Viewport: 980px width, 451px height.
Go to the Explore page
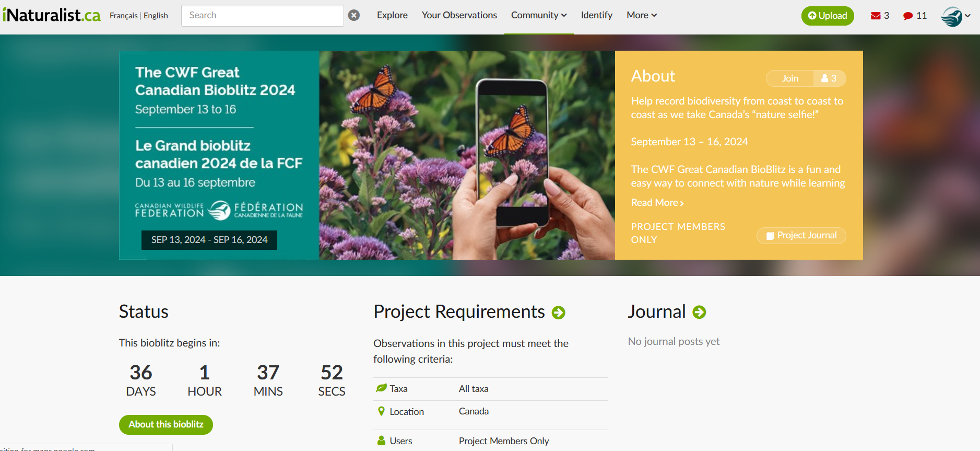(x=392, y=15)
